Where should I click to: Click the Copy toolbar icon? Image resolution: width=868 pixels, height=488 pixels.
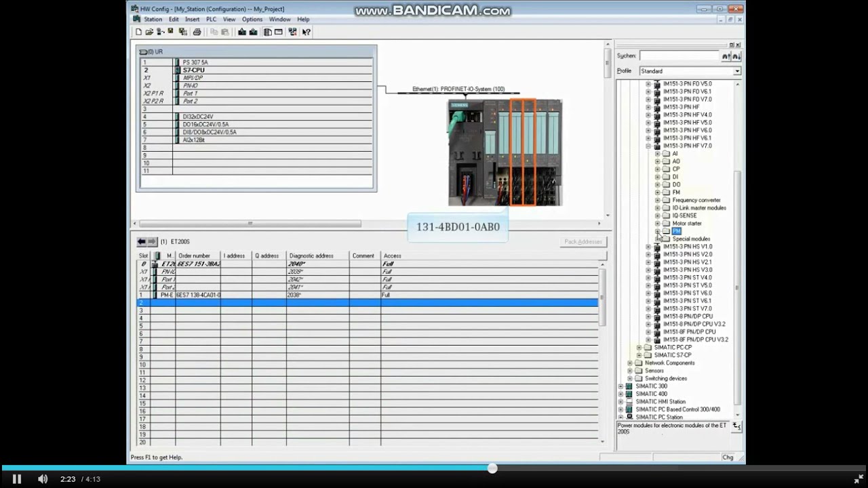pos(214,32)
